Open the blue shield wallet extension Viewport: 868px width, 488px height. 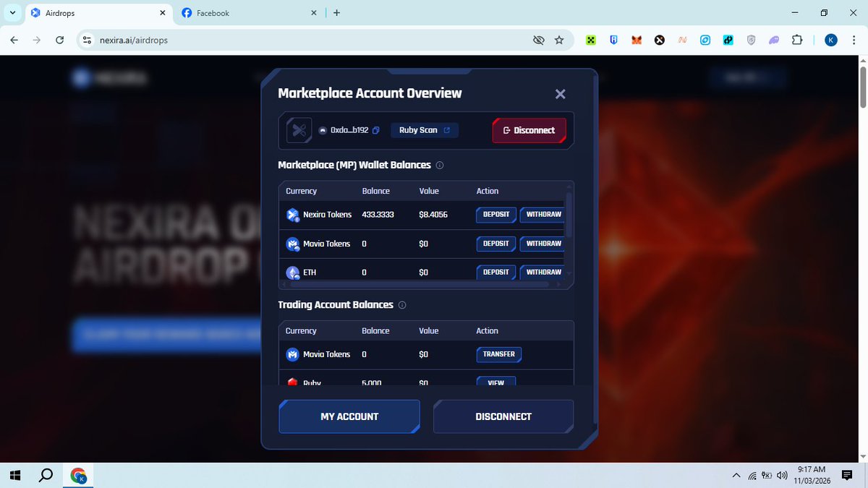click(613, 40)
